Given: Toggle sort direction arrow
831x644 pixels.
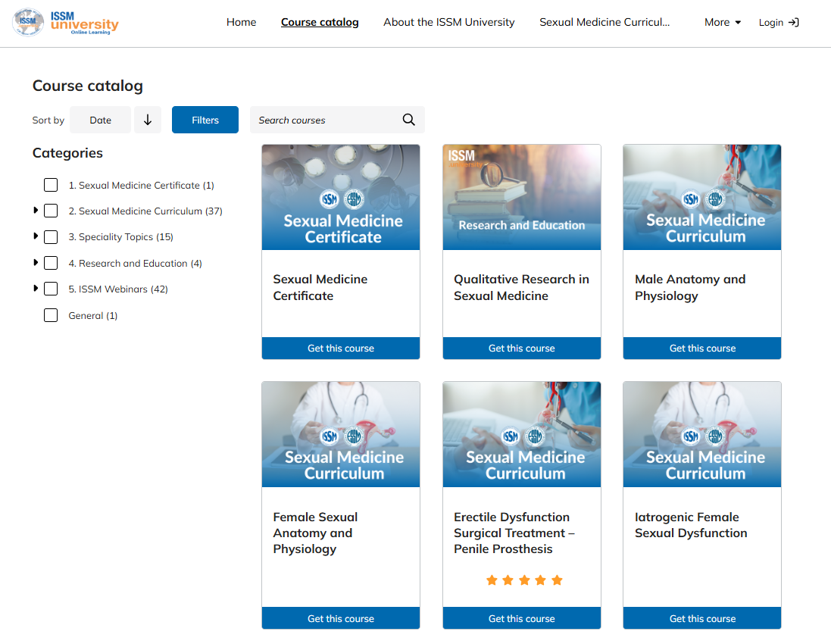Looking at the screenshot, I should tap(148, 120).
